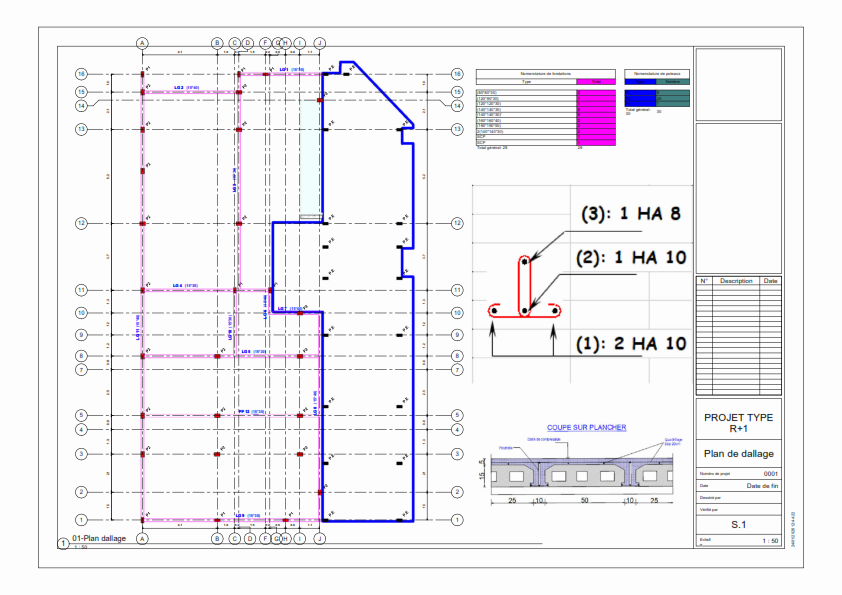Click grid bubble A at top of plan

click(142, 43)
